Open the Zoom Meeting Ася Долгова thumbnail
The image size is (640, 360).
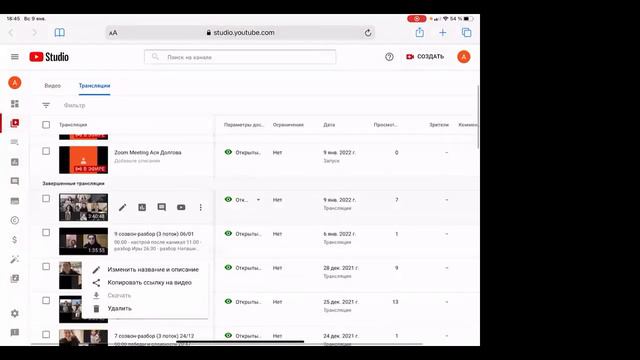(x=83, y=160)
